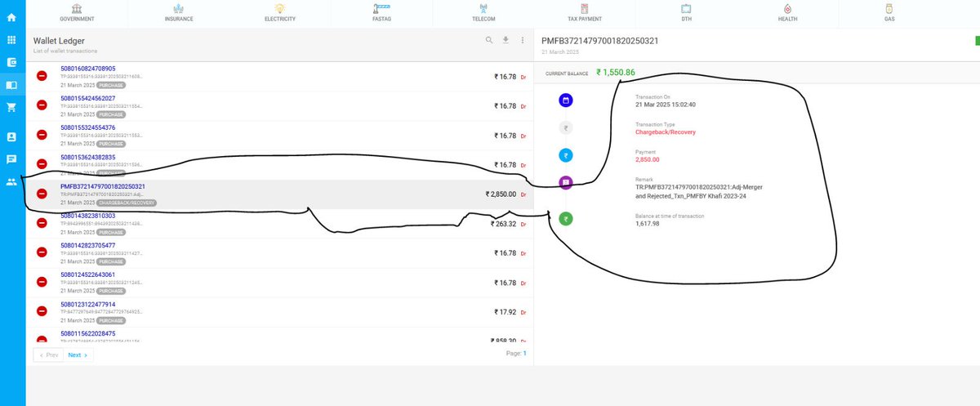Click debit icon for transaction 5080142823705477
Viewport: 980px width, 406px height.
(x=42, y=252)
